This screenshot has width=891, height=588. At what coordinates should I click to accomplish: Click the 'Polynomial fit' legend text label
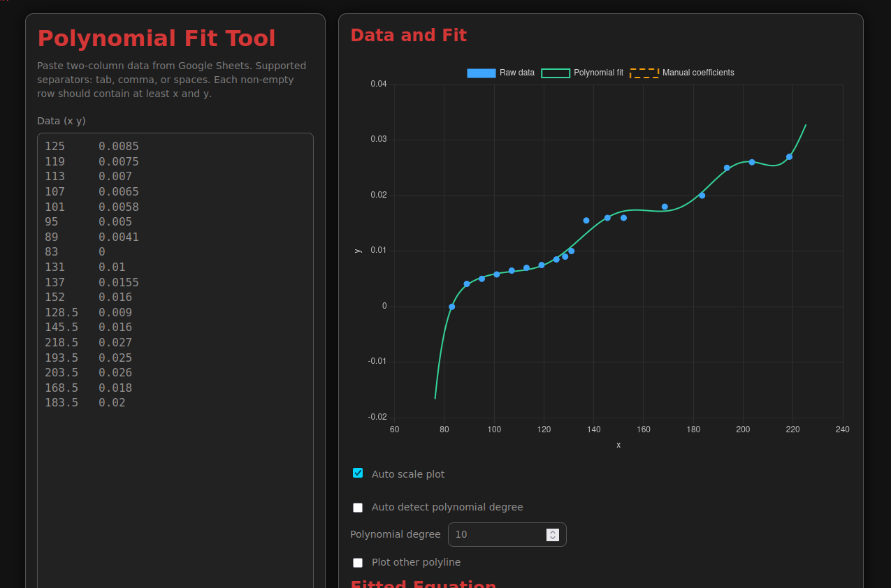[x=598, y=73]
